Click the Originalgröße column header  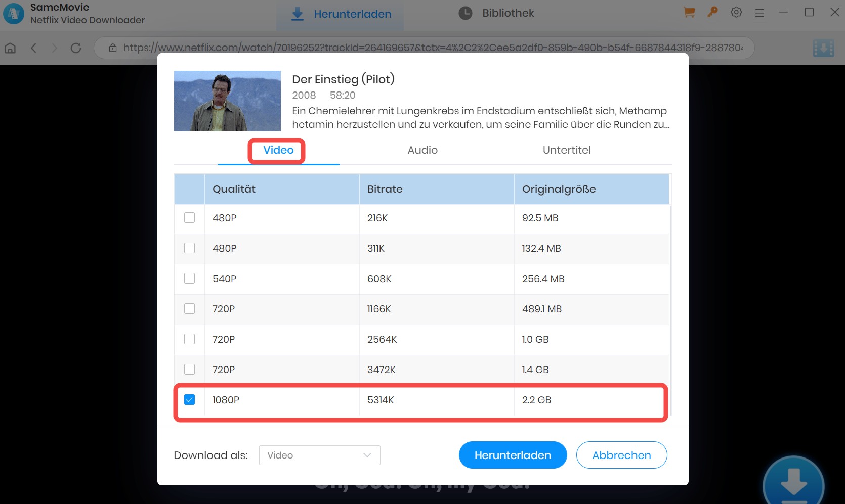pyautogui.click(x=591, y=189)
